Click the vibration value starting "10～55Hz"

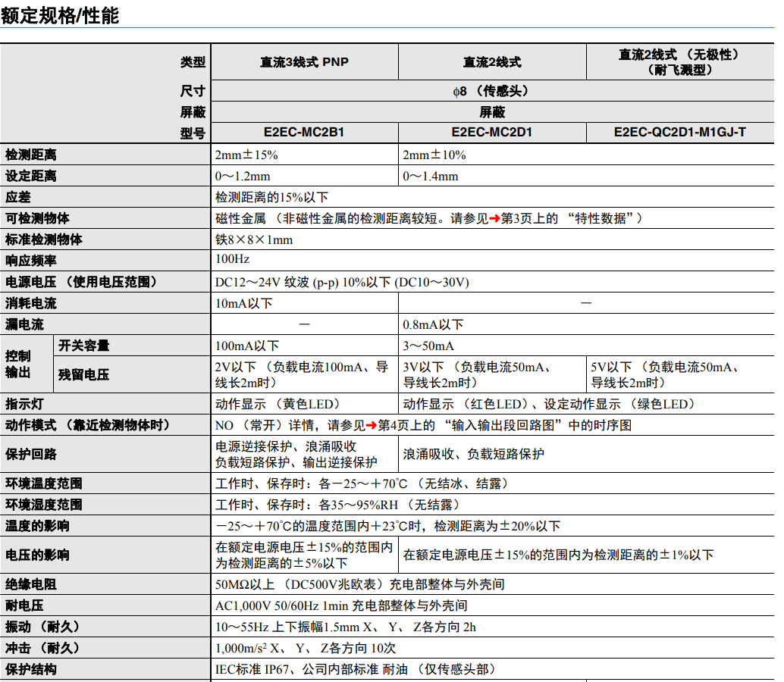(346, 627)
